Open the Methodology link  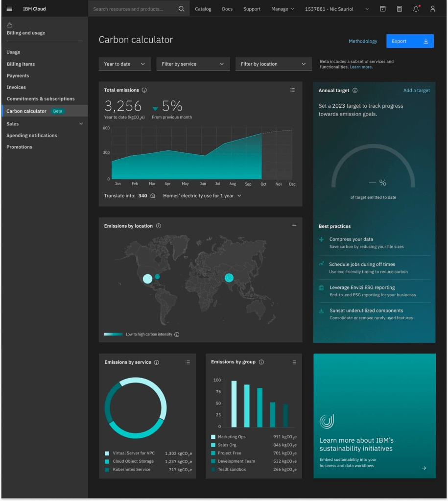point(363,41)
